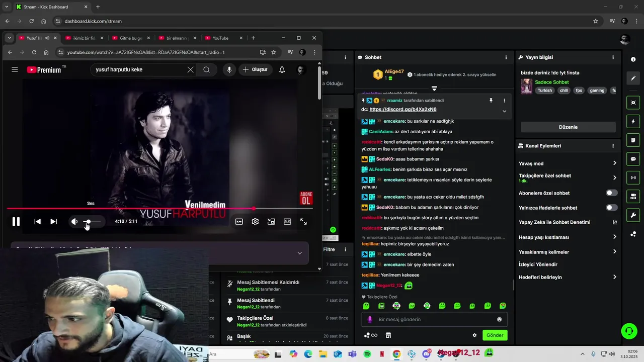Click the YouTube volume slider
Screen dimensions: 644x362
(92, 222)
